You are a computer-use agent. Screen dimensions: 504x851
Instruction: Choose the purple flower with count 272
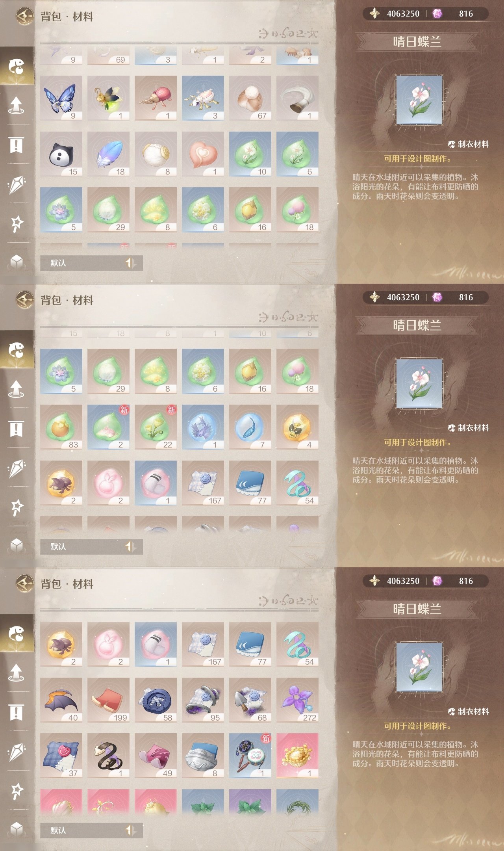click(x=297, y=700)
